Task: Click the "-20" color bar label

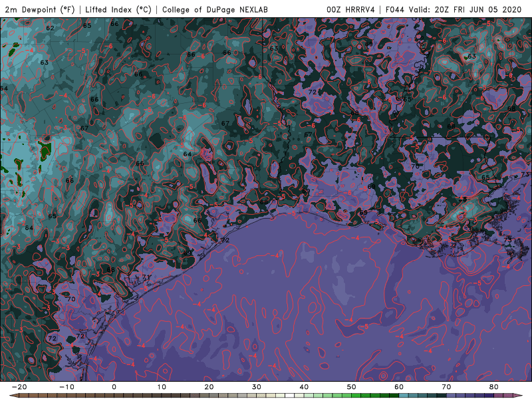Action: point(19,387)
